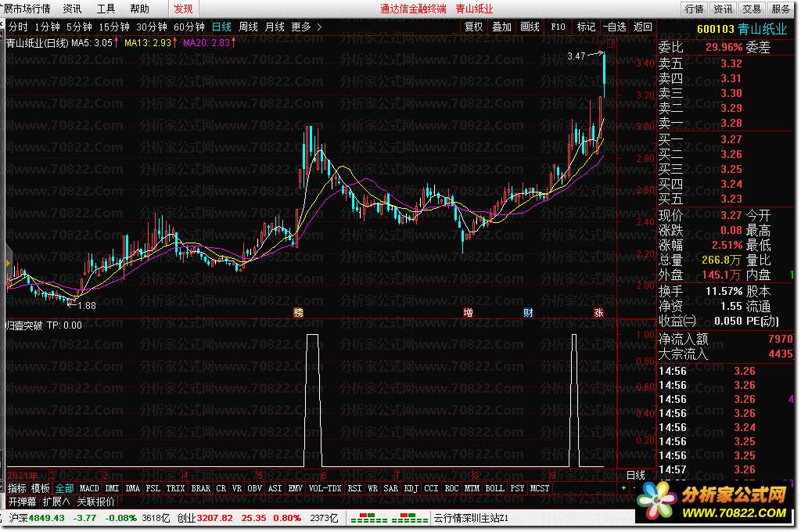This screenshot has width=801, height=532.
Task: Expand the 扩展∧ panel
Action: pos(56,501)
